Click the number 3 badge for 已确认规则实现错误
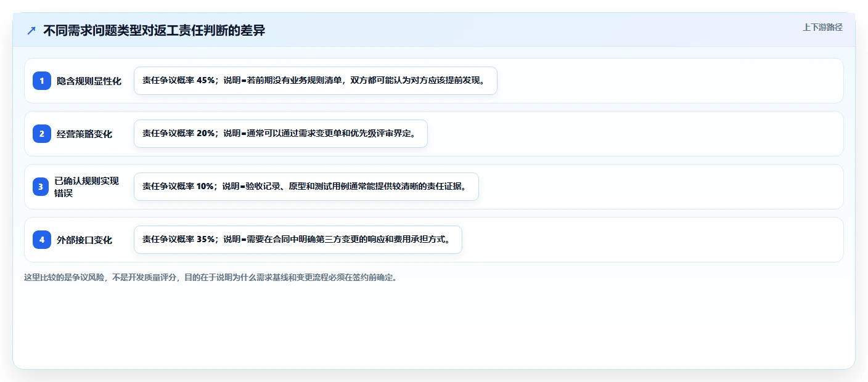The width and height of the screenshot is (868, 382). coord(42,187)
